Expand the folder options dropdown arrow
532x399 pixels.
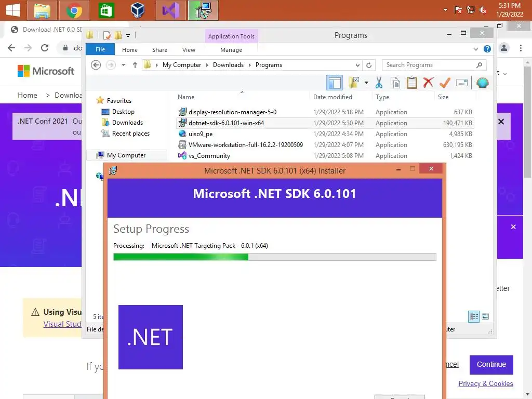366,83
